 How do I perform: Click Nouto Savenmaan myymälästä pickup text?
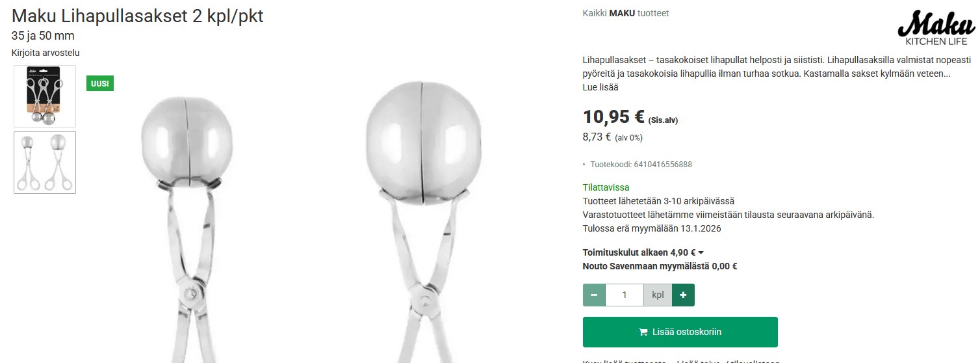[x=660, y=266]
